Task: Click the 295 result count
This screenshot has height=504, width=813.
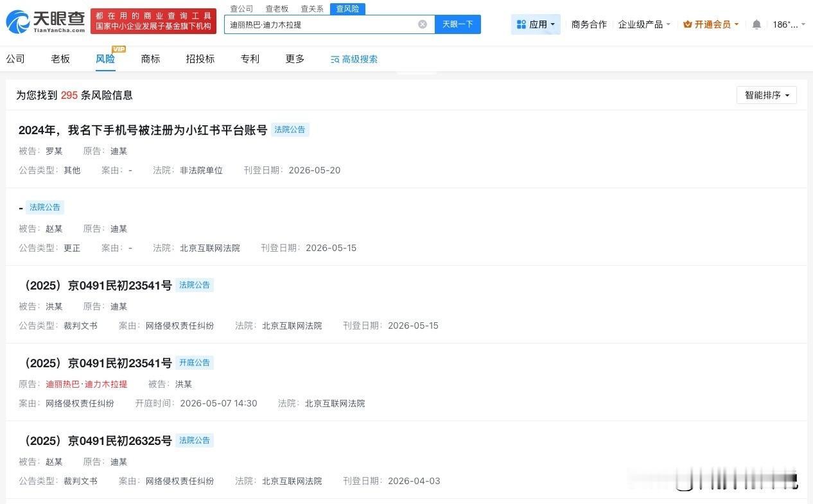Action: pyautogui.click(x=69, y=95)
